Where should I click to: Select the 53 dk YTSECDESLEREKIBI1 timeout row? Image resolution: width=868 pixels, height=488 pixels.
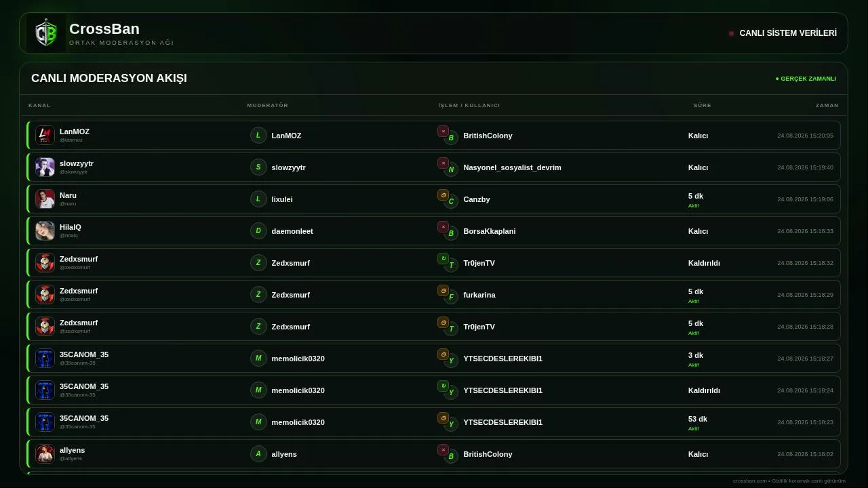(x=434, y=422)
